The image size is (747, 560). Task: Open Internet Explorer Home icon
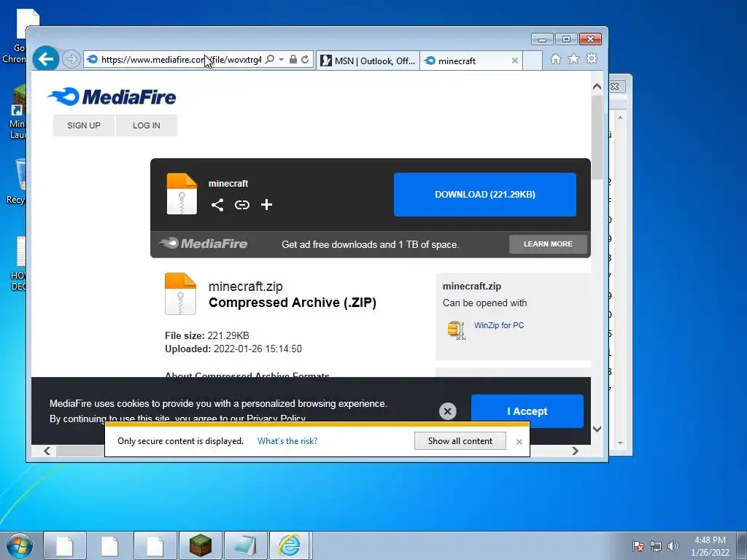click(555, 59)
